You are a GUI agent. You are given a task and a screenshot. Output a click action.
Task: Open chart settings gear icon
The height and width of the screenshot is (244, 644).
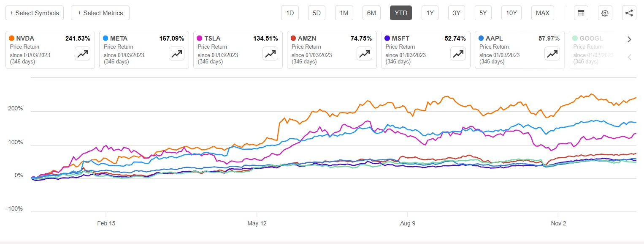[605, 13]
